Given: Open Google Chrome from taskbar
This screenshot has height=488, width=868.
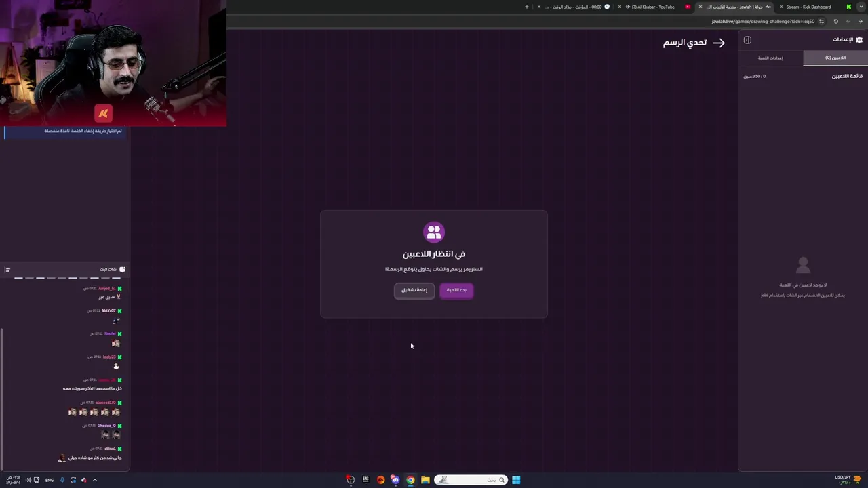Looking at the screenshot, I should (x=410, y=480).
